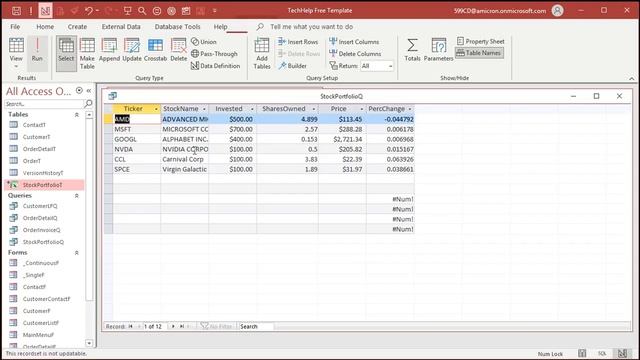Viewport: 640px width, 360px height.
Task: Select the MSFT ticker cell
Action: [137, 129]
